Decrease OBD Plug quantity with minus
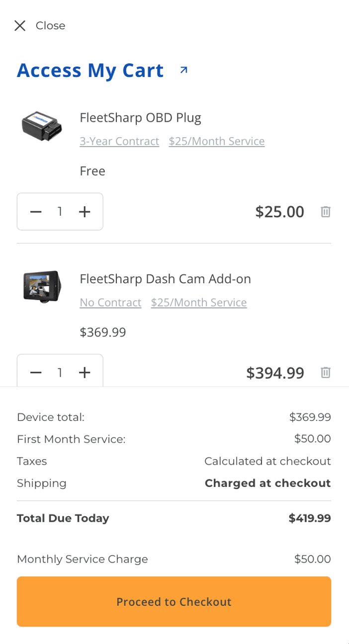Viewport: 349px width, 644px height. pyautogui.click(x=36, y=212)
